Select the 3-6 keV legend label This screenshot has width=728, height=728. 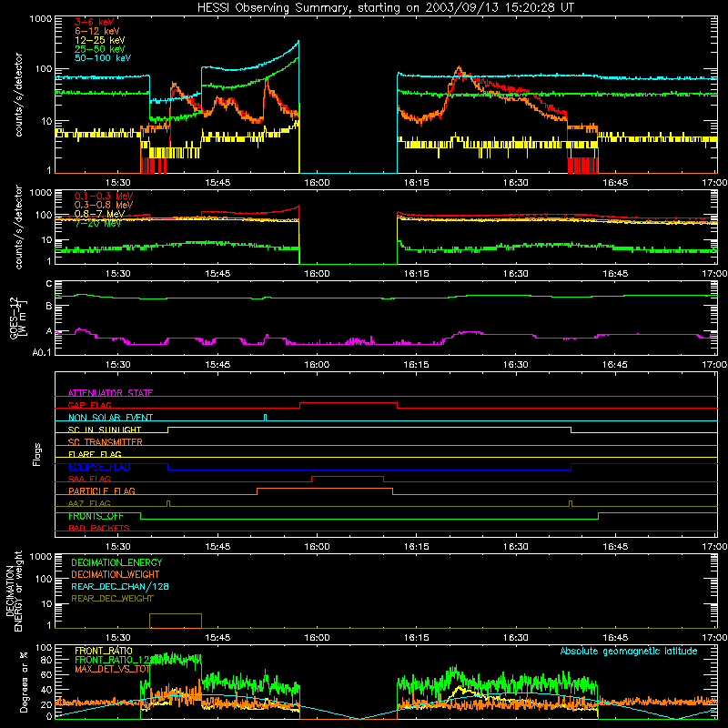[x=94, y=22]
